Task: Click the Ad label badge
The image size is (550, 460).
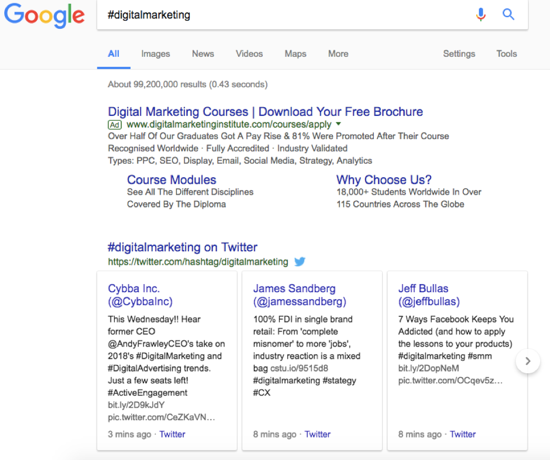Action: tap(114, 125)
